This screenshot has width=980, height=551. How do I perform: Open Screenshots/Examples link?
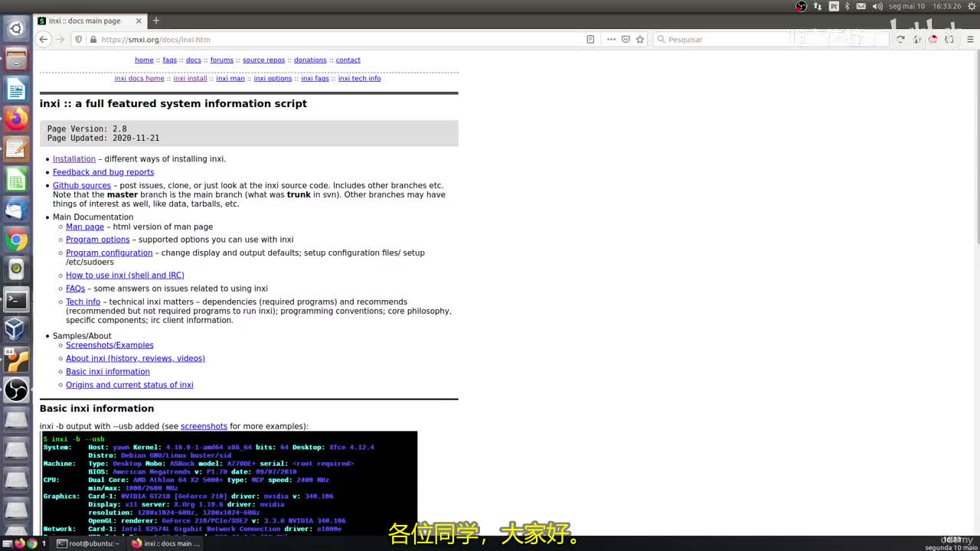109,345
